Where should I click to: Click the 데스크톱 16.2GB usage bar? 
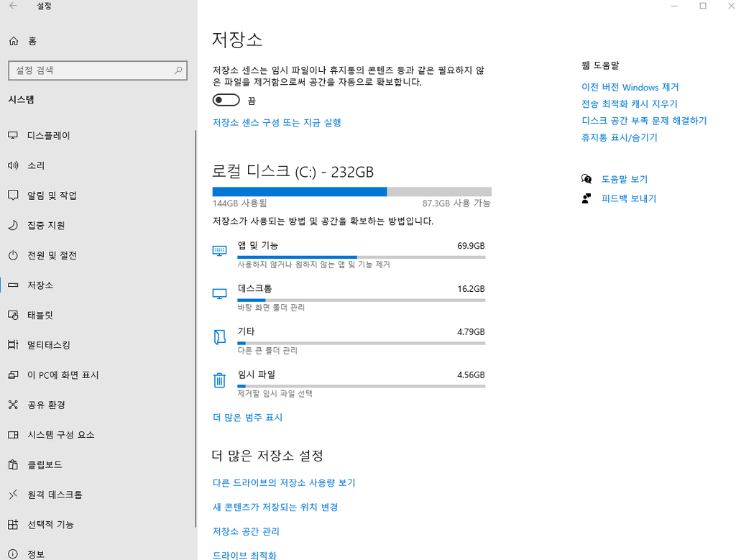click(362, 300)
